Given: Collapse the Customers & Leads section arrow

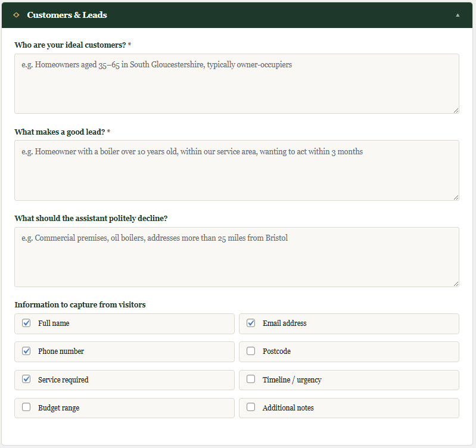Looking at the screenshot, I should tap(458, 15).
